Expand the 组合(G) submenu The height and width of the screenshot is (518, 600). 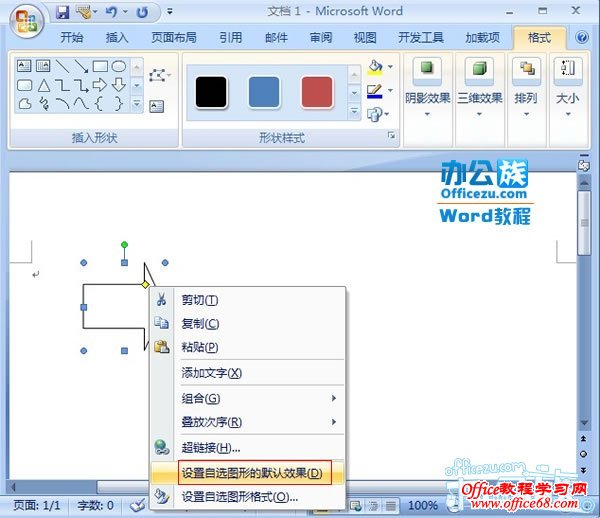coord(248,398)
